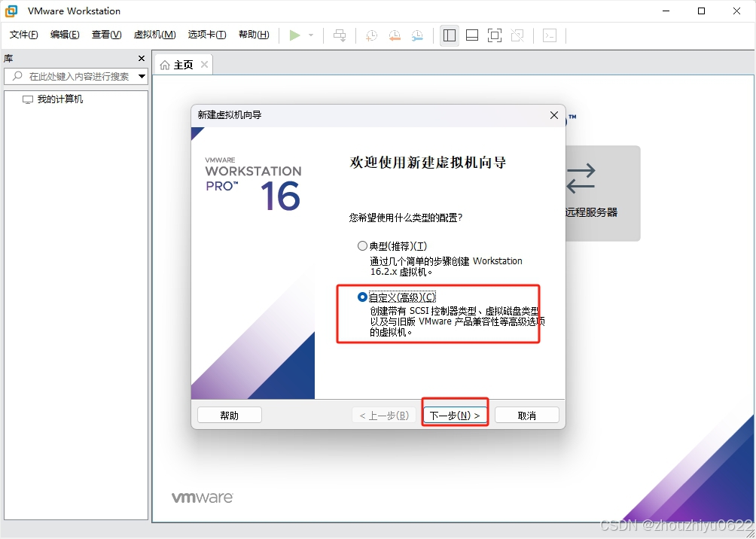Click the 帮助 button in wizard
The height and width of the screenshot is (539, 756).
(230, 415)
